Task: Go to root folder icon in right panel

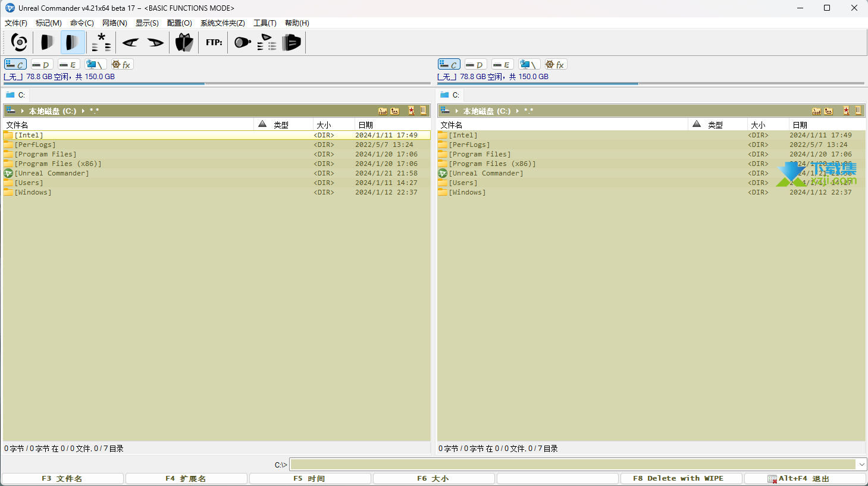Action: pos(817,111)
